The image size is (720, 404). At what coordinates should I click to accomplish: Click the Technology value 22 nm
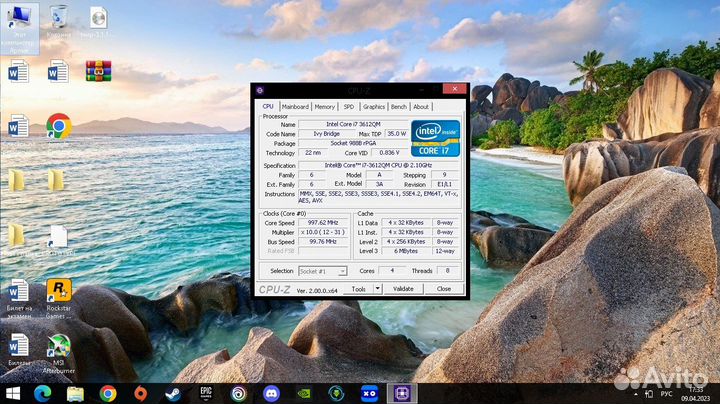pos(313,152)
